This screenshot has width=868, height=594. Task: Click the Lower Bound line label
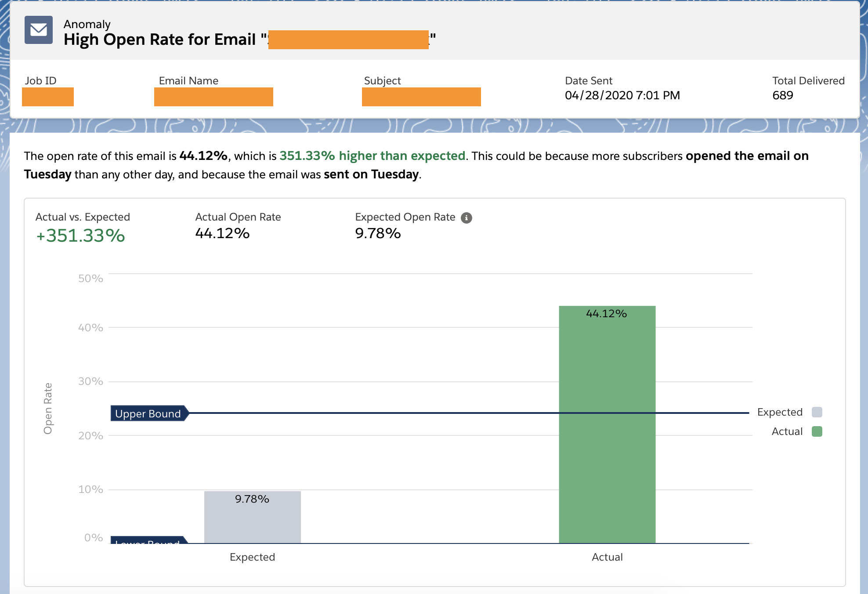[x=148, y=540]
